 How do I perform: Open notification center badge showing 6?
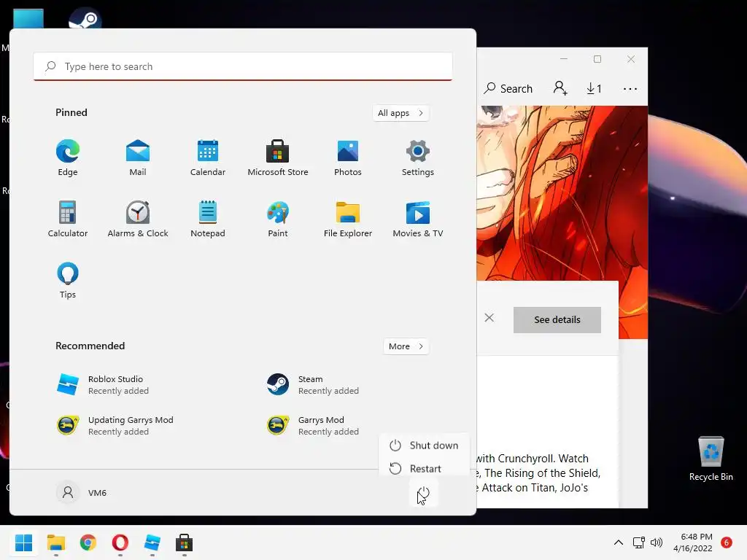[727, 542]
